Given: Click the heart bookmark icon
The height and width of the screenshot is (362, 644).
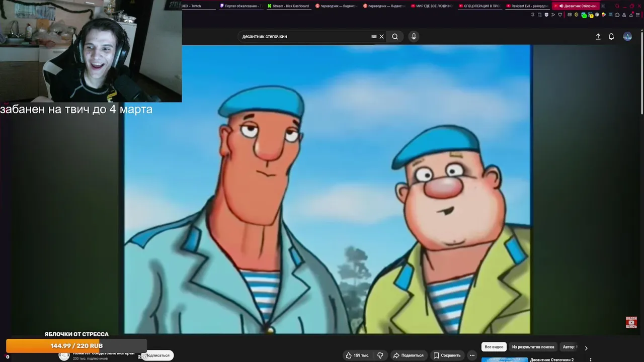Looking at the screenshot, I should point(560,15).
